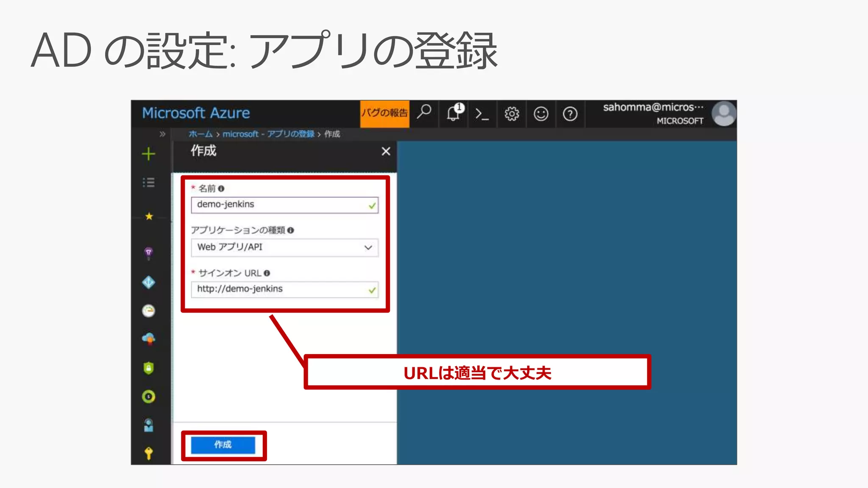Open the gauge monitor sidebar icon
The width and height of the screenshot is (868, 488).
[x=148, y=311]
